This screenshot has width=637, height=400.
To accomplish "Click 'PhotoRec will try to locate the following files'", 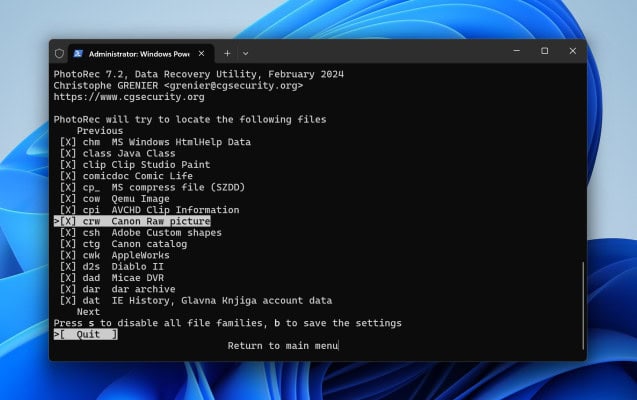I will click(x=190, y=120).
